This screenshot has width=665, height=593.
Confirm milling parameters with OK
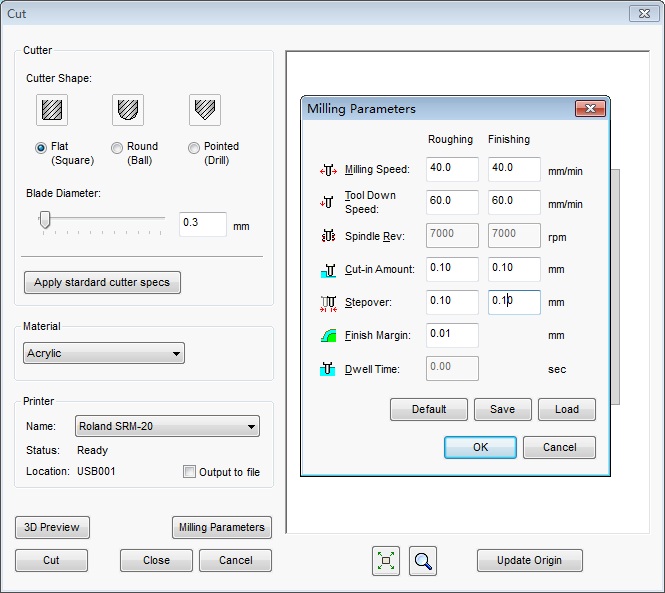480,448
